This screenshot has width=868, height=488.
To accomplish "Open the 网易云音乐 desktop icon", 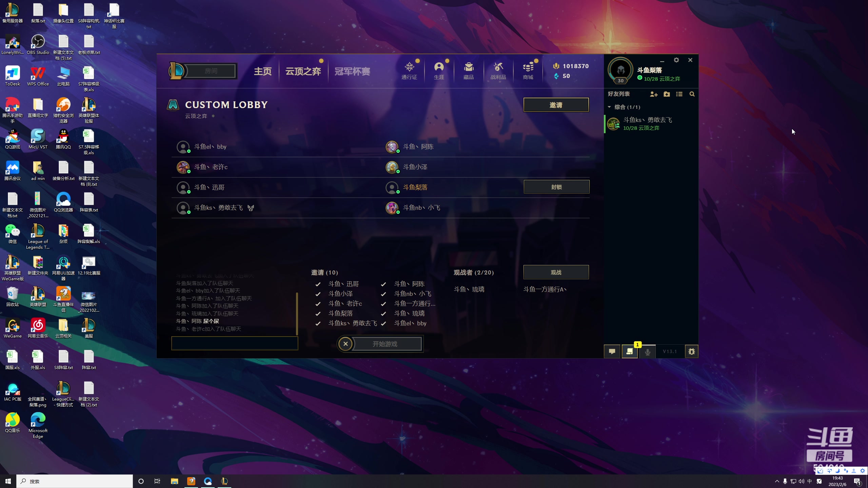I will (x=38, y=328).
